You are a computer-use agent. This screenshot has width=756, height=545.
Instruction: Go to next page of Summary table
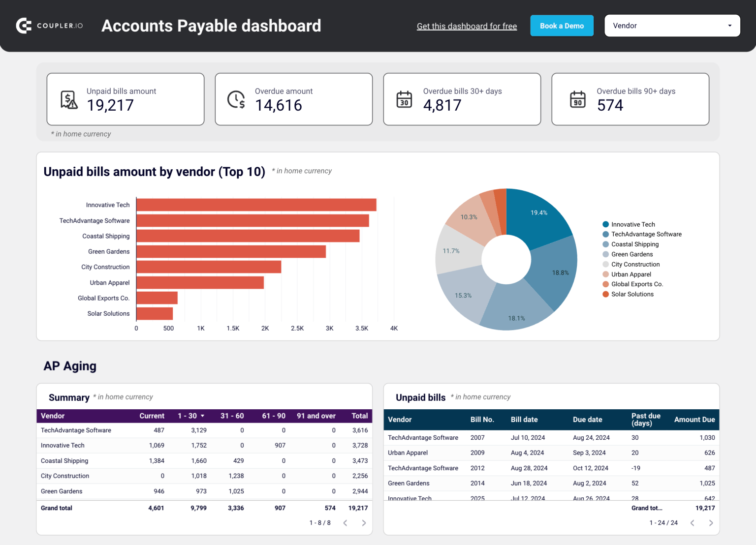pos(364,523)
